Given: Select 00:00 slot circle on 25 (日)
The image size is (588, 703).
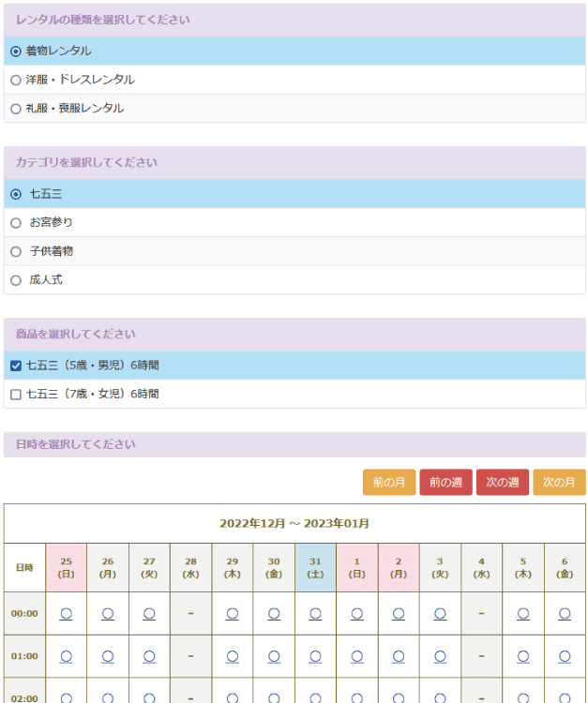Looking at the screenshot, I should pos(67,613).
